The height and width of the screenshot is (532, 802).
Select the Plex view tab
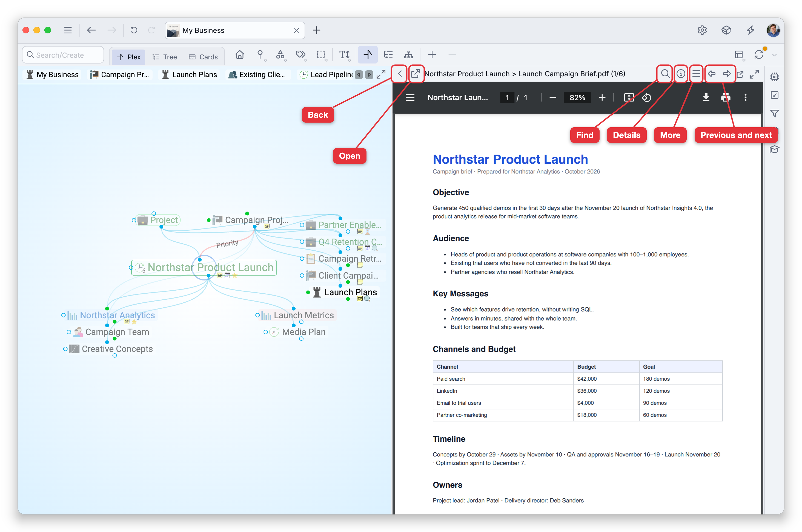coord(129,57)
